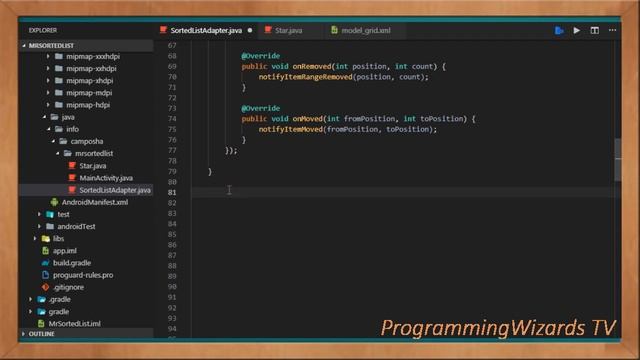Open AndroidManifest.xml file
The image size is (640, 360).
click(x=95, y=202)
